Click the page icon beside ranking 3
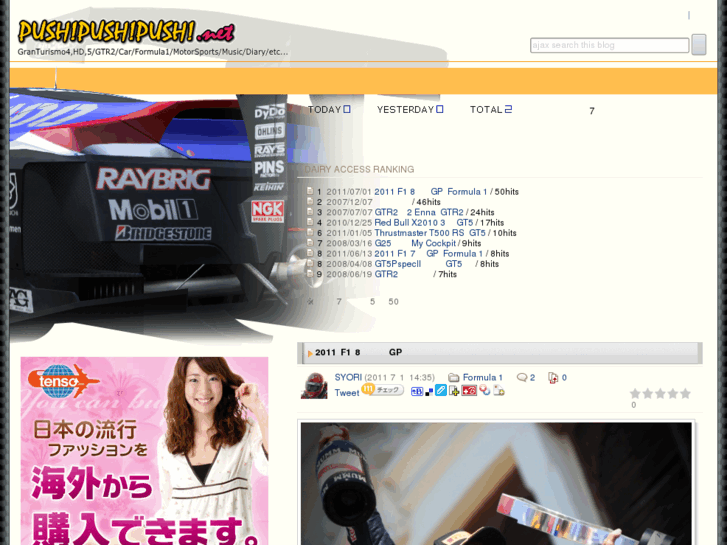This screenshot has height=545, width=727. [x=310, y=212]
